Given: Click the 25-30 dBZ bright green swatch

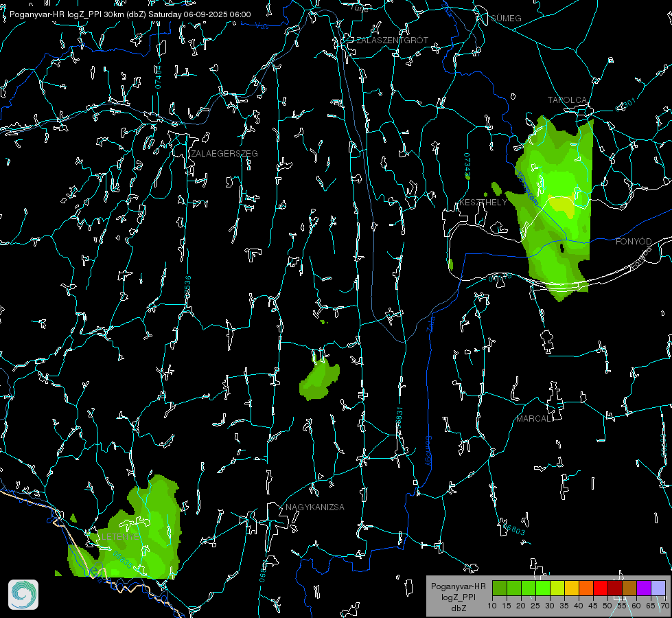Looking at the screenshot, I should [543, 588].
